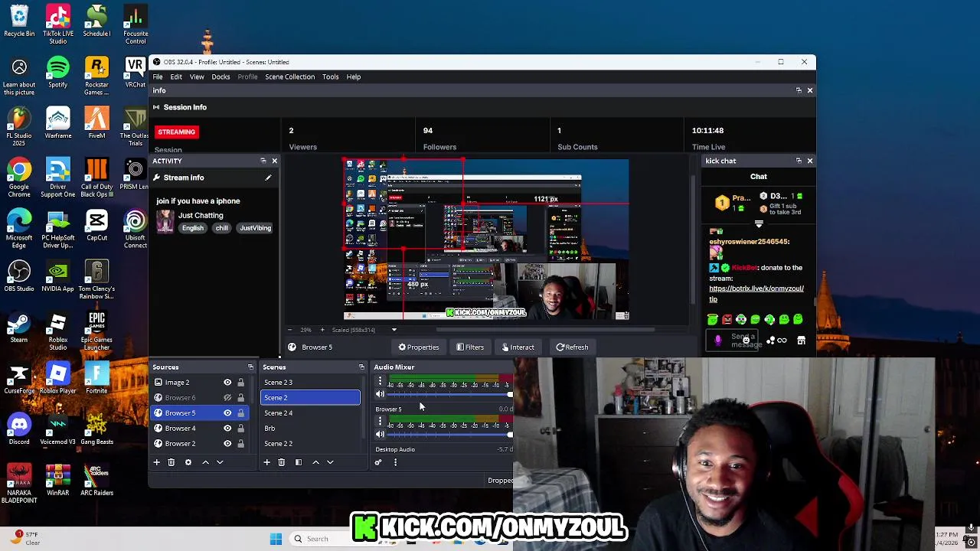Adjust the Browser 5 volume slider

(x=450, y=435)
